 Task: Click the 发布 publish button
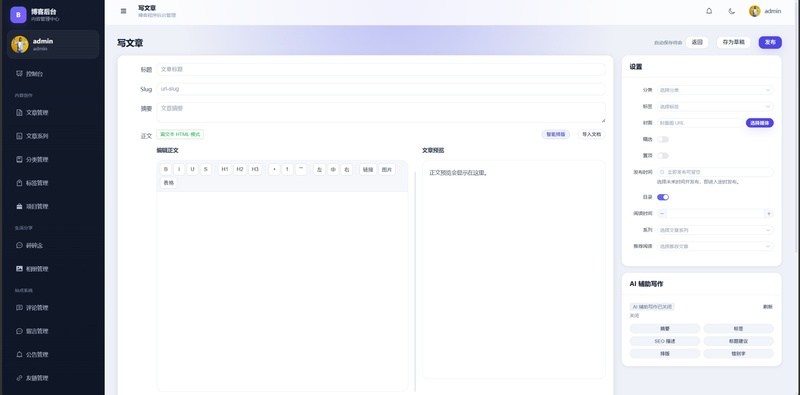pyautogui.click(x=770, y=42)
